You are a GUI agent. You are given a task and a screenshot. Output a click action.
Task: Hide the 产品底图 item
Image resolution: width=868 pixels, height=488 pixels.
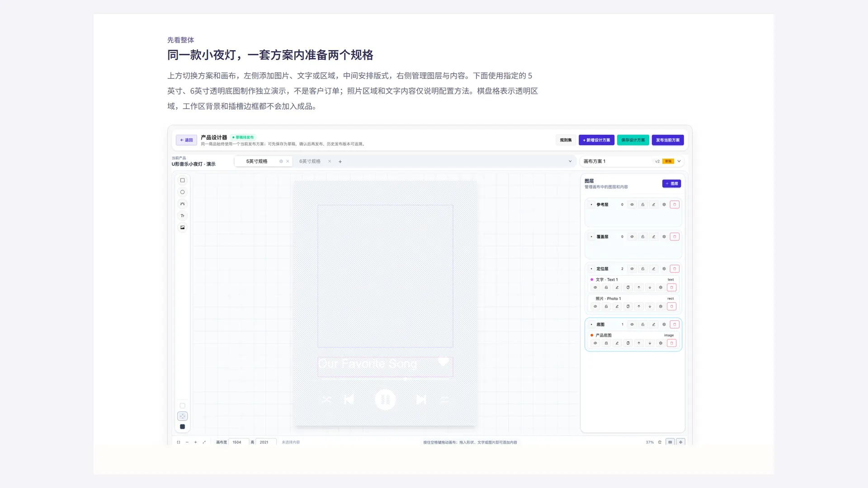(x=595, y=343)
